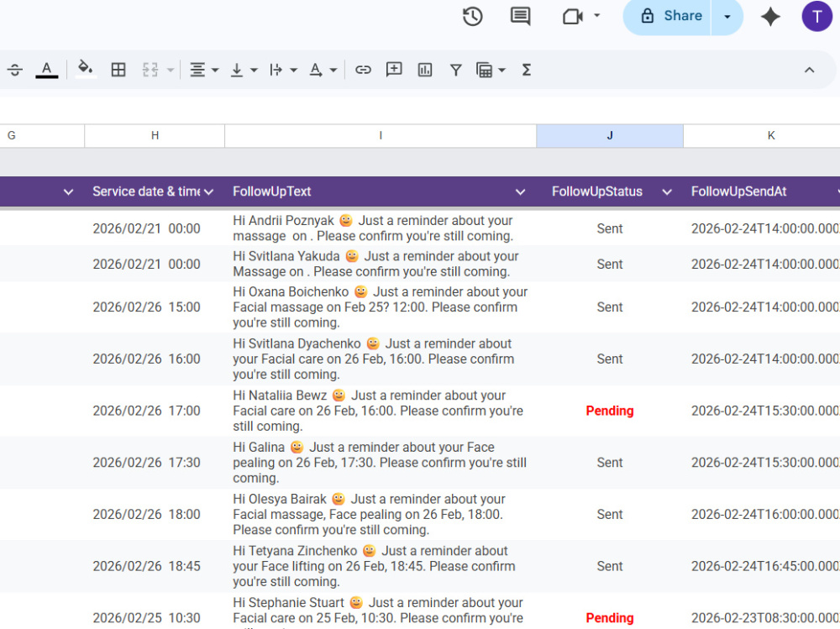Open FollowUpStatus column filter dropdown
The width and height of the screenshot is (840, 629).
point(667,191)
